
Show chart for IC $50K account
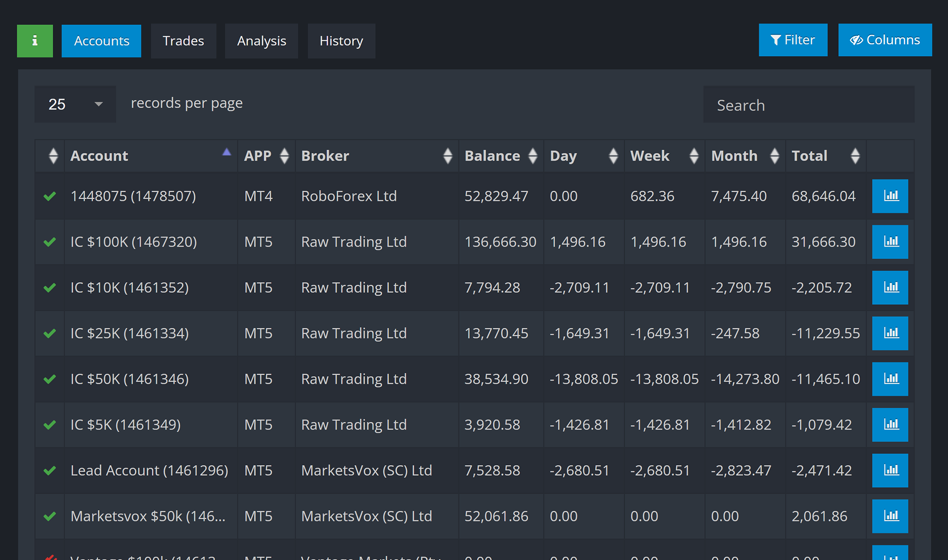[x=890, y=379]
